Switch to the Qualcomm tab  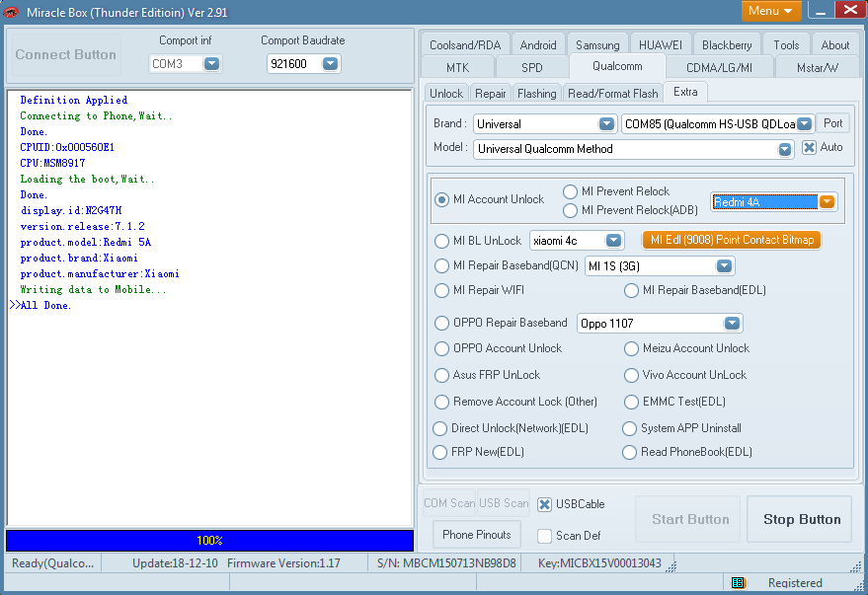tap(617, 66)
